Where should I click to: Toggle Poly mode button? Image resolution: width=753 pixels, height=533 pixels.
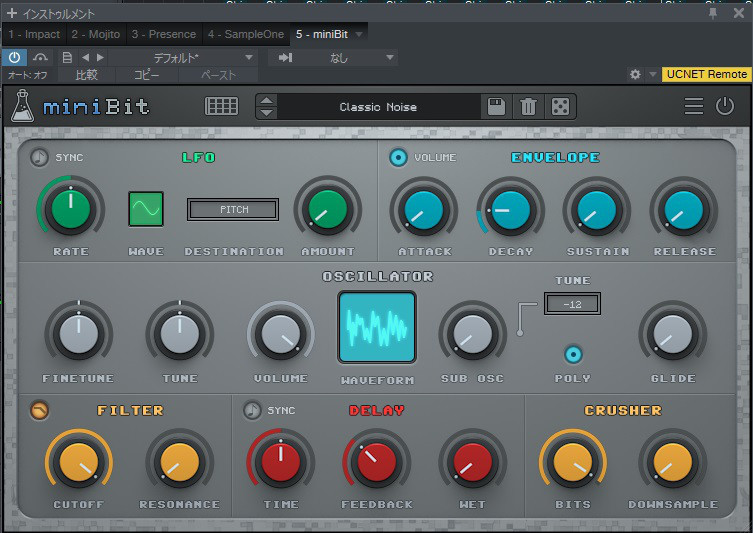tap(573, 355)
